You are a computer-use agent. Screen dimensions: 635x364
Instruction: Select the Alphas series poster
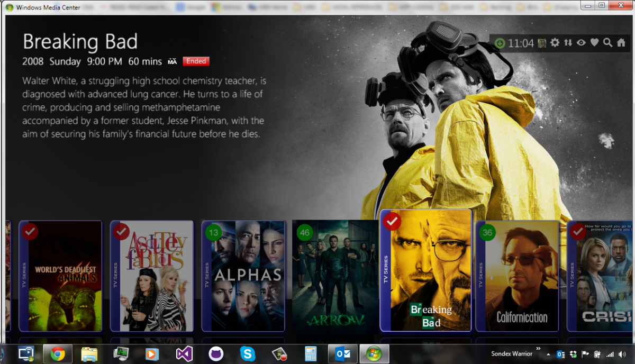tap(243, 276)
